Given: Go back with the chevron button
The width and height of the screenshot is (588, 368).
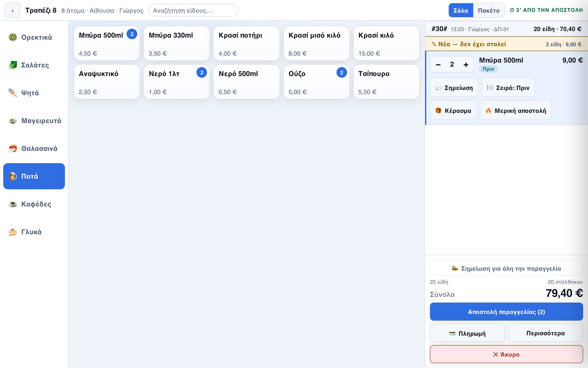Looking at the screenshot, I should pyautogui.click(x=13, y=11).
